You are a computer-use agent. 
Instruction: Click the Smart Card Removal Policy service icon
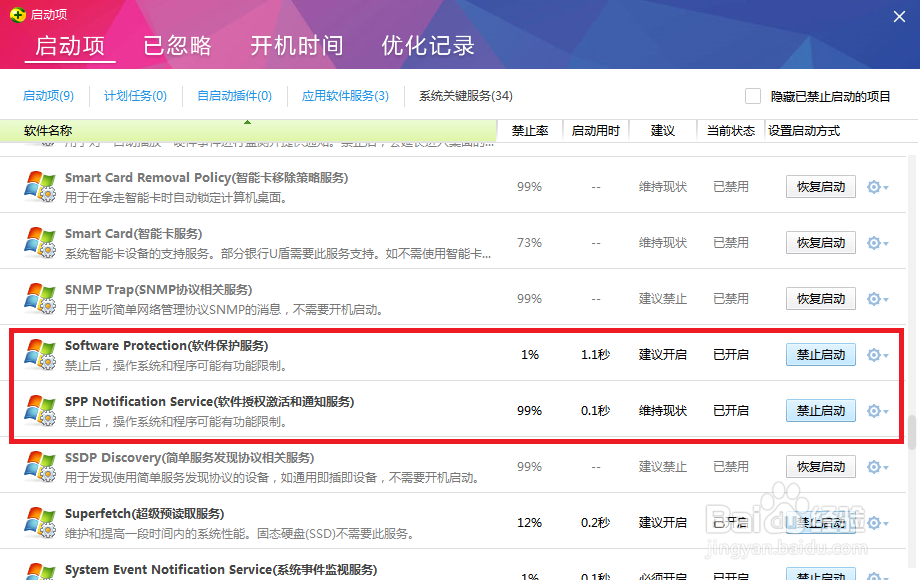coord(40,186)
